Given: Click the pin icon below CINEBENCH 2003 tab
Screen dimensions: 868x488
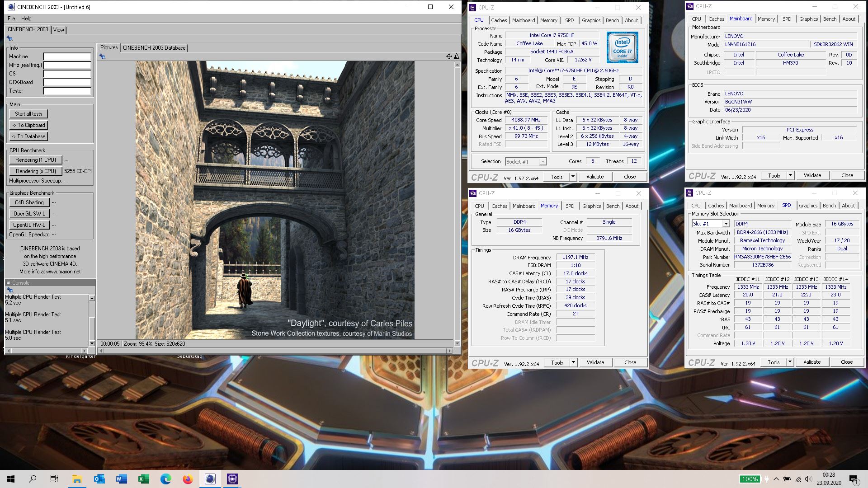Looking at the screenshot, I should tap(9, 38).
